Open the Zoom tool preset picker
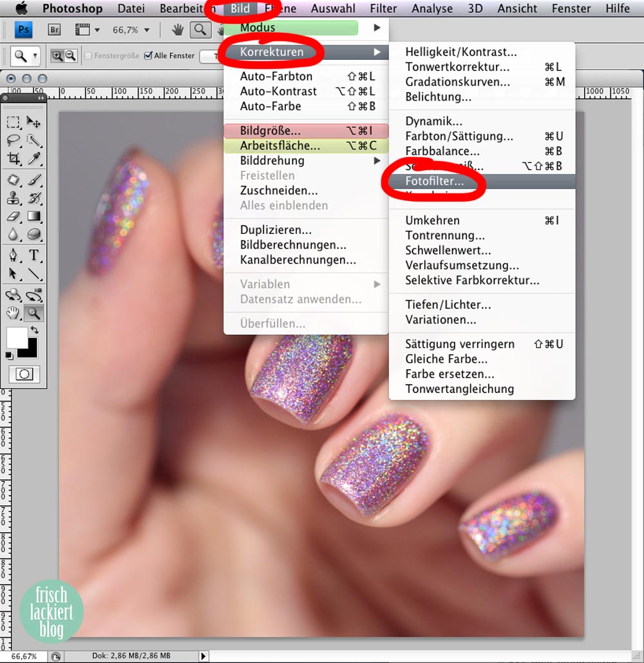 24,56
